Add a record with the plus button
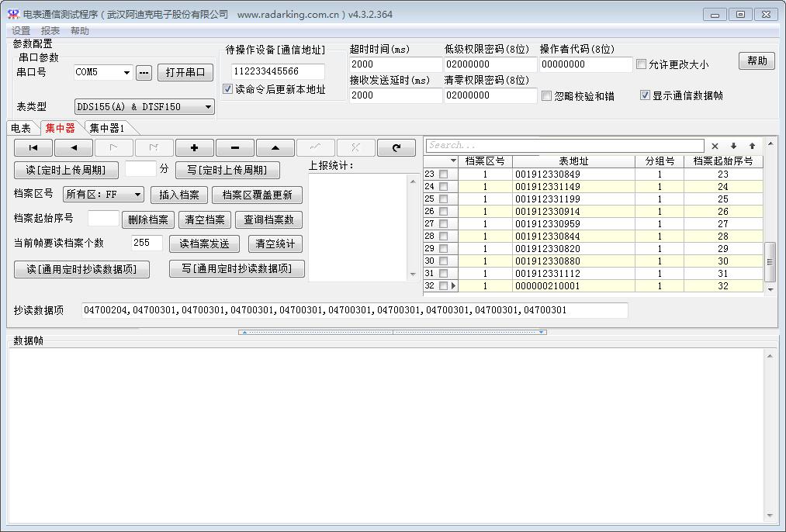Image resolution: width=786 pixels, height=532 pixels. click(x=195, y=147)
